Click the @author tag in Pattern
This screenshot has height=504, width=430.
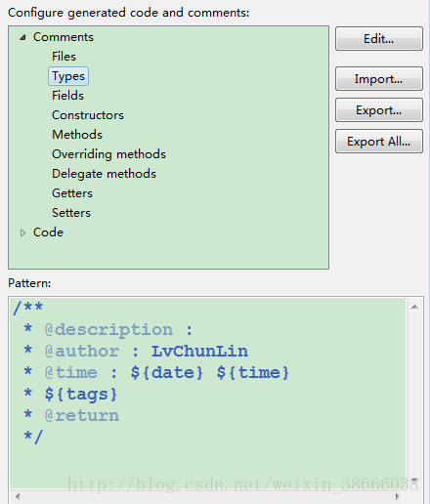(x=82, y=351)
